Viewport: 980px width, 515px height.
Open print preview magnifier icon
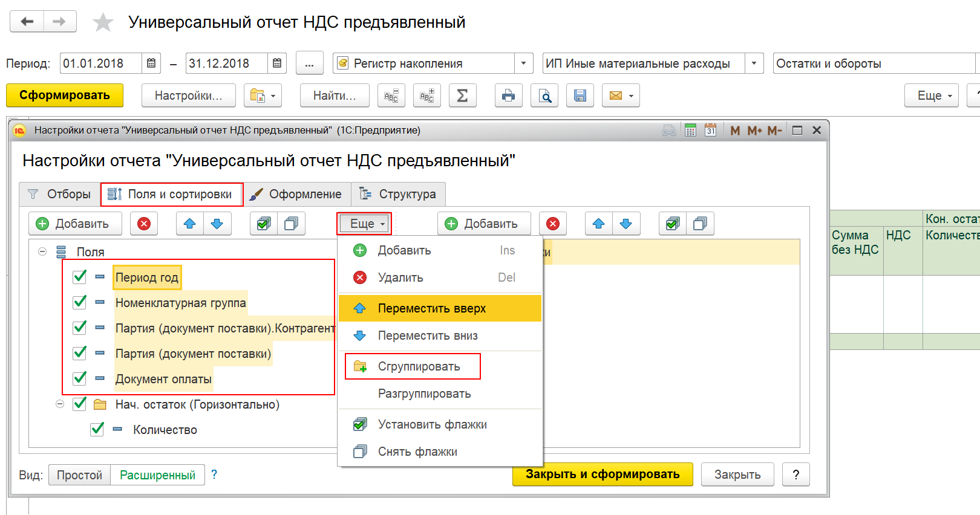point(544,96)
